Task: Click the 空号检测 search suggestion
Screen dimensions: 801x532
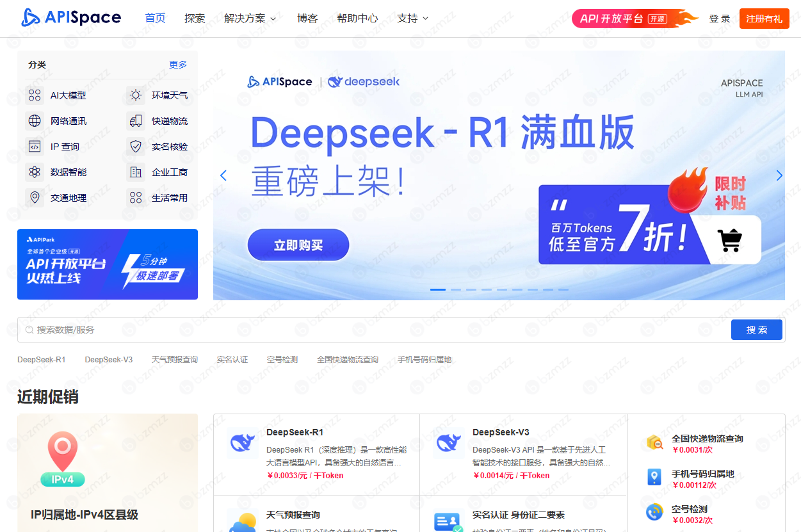Action: coord(282,360)
